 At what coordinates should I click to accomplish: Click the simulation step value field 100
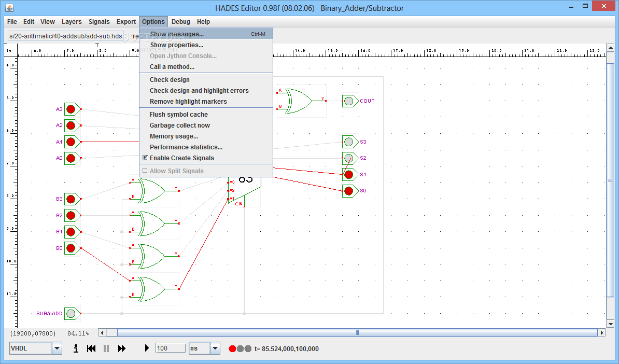click(170, 348)
